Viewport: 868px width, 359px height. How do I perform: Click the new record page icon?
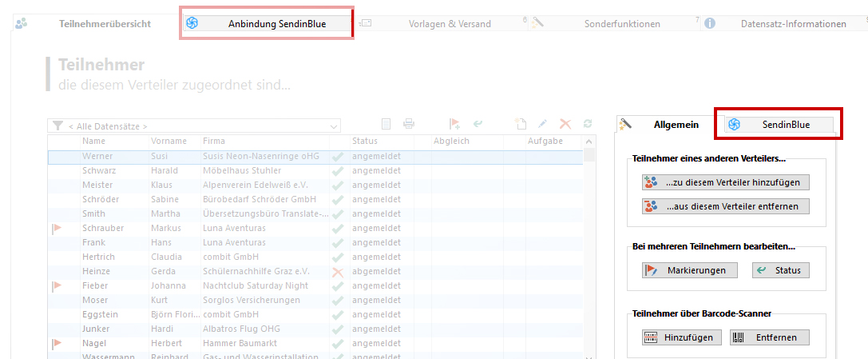coord(520,124)
